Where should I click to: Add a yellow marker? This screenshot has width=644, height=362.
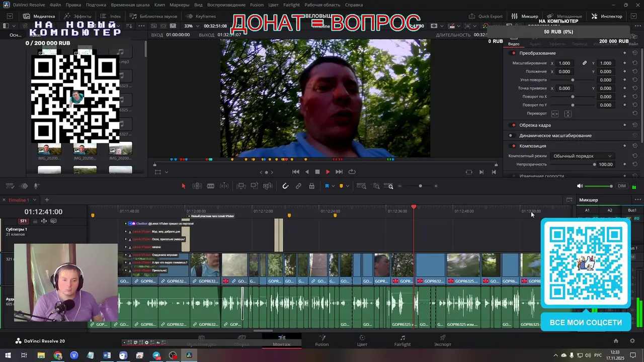tap(341, 186)
